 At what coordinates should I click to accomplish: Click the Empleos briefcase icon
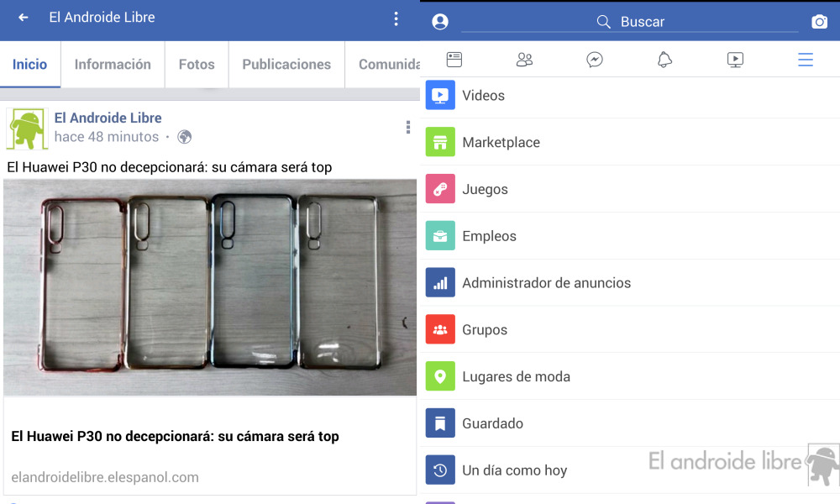440,236
